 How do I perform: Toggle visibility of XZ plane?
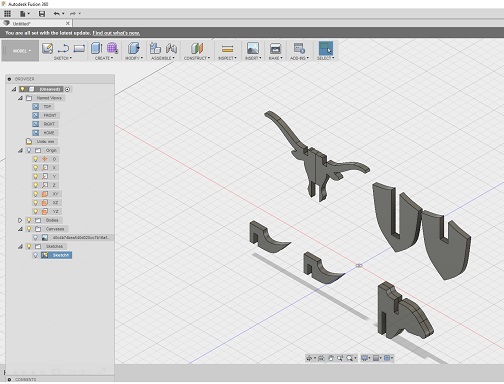(x=36, y=202)
